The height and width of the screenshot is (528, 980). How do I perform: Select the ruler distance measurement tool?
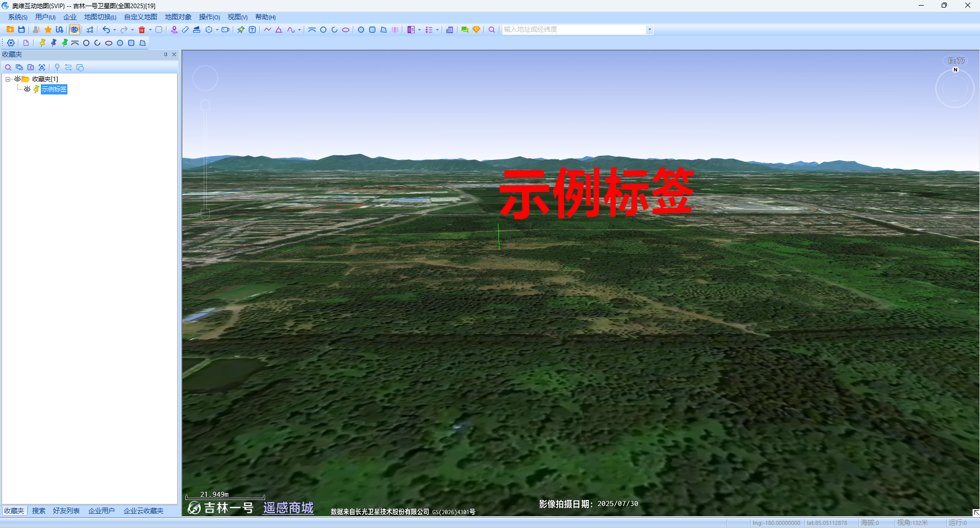(185, 30)
